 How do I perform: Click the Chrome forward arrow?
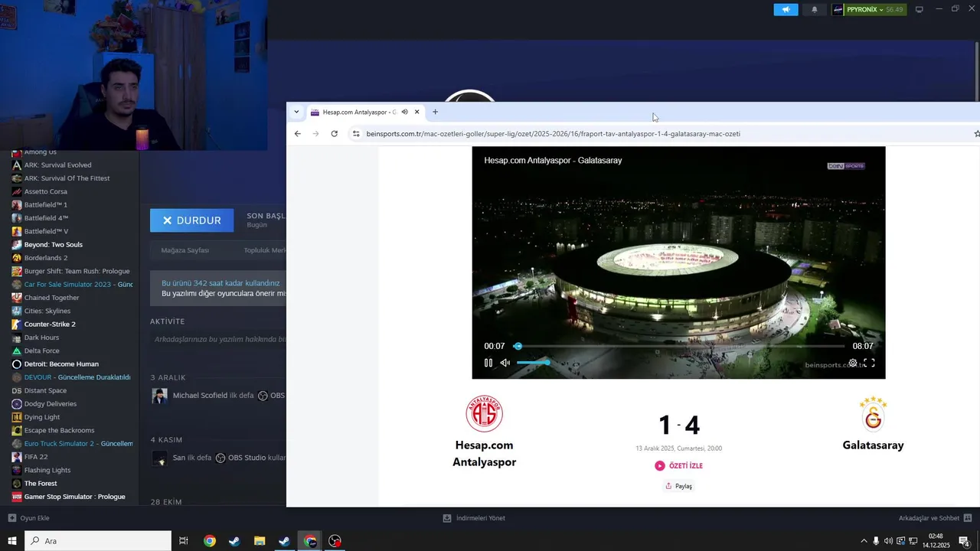click(315, 133)
